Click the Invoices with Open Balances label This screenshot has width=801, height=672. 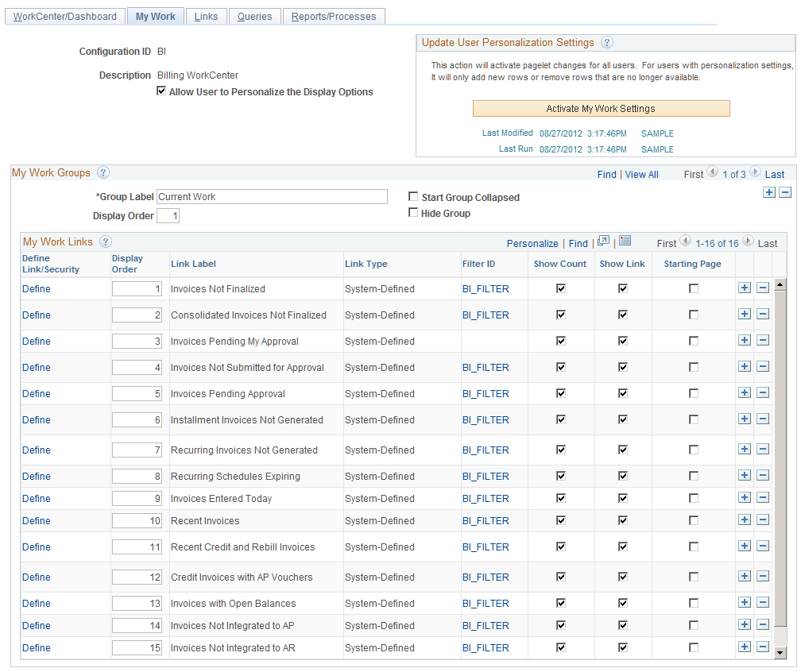(233, 604)
